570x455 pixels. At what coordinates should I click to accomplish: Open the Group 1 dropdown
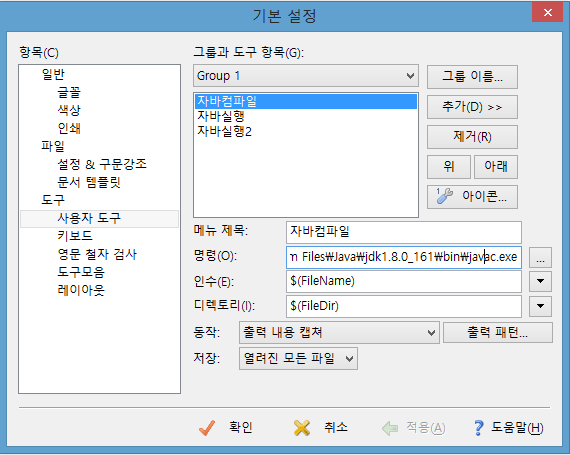(x=306, y=76)
